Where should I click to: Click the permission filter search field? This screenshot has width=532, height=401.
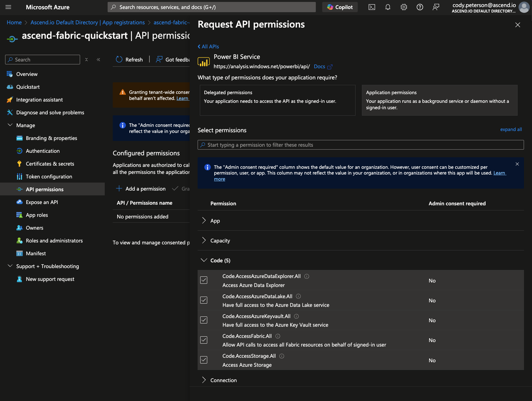click(361, 145)
